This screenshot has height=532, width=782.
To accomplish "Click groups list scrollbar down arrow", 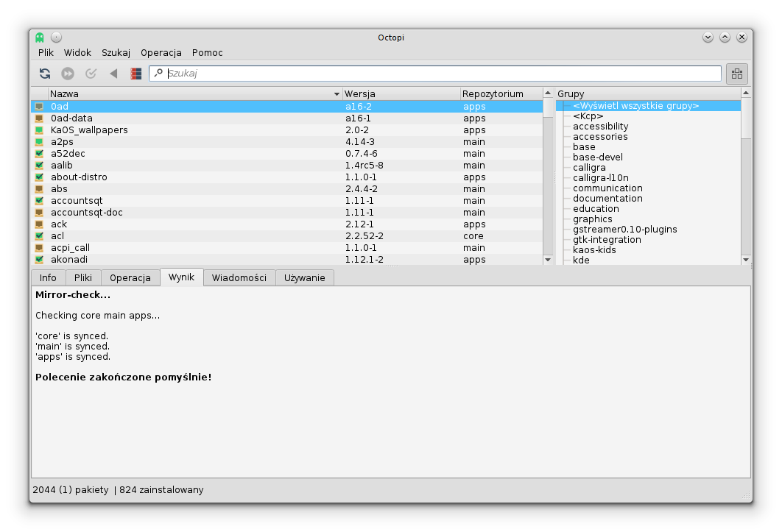I will (746, 260).
